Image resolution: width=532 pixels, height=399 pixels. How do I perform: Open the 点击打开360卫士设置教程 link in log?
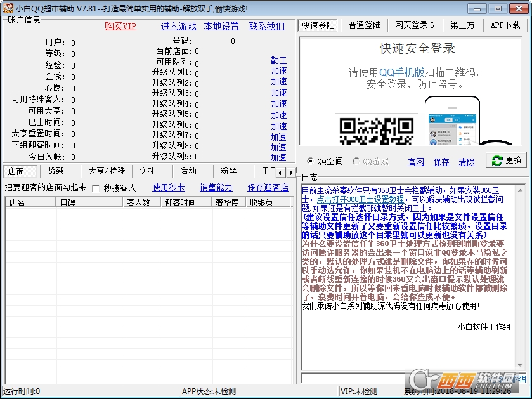point(361,199)
